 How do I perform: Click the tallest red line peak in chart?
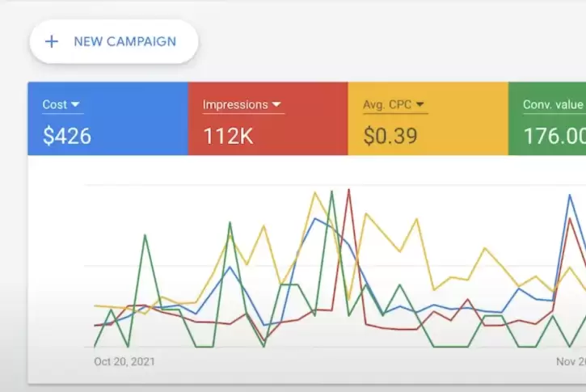(348, 191)
